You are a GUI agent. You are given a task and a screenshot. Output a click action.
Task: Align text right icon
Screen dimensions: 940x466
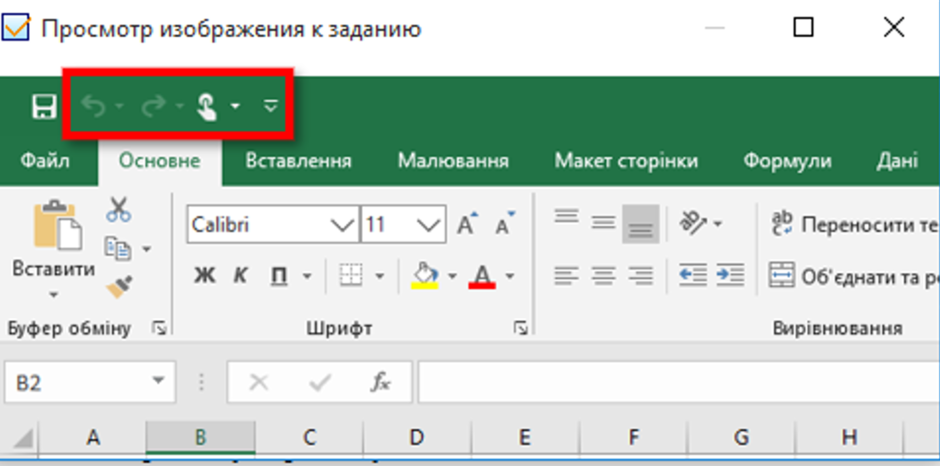tap(641, 275)
